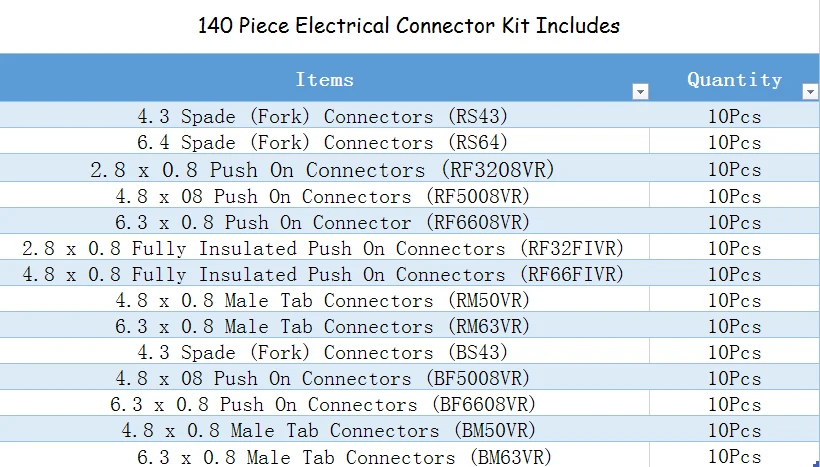
Task: Select the RF5008VR Push On Connectors cell
Action: (323, 196)
